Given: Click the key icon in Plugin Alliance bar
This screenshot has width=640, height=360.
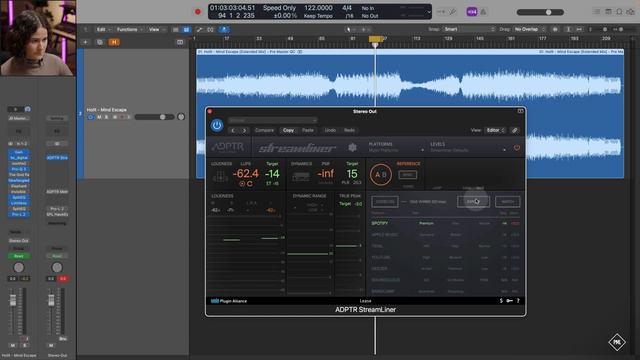Looking at the screenshot, I should 509,301.
